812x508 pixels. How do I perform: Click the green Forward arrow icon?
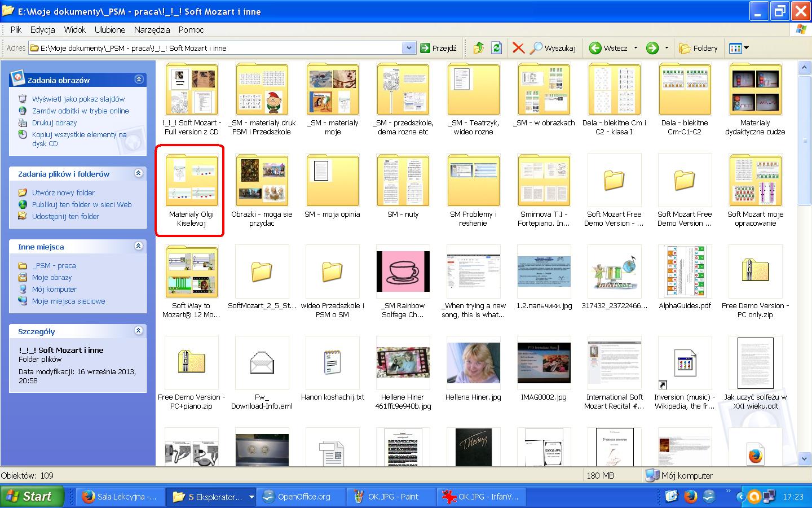(x=652, y=48)
